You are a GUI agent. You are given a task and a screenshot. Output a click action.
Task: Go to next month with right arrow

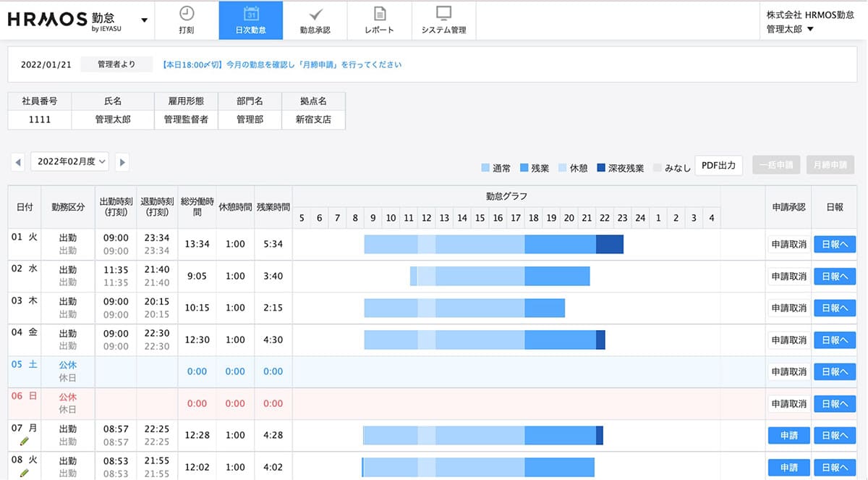pos(122,161)
